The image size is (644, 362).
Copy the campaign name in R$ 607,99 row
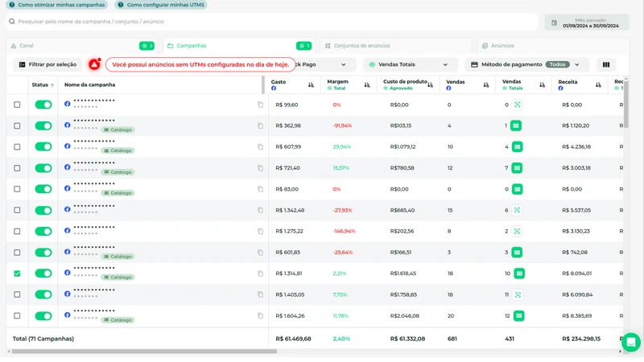point(260,146)
